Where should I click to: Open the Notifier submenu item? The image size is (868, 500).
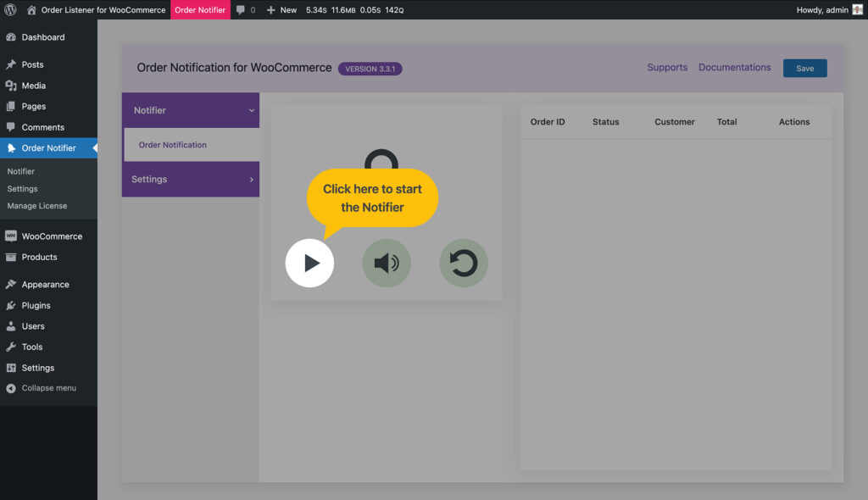tap(20, 171)
